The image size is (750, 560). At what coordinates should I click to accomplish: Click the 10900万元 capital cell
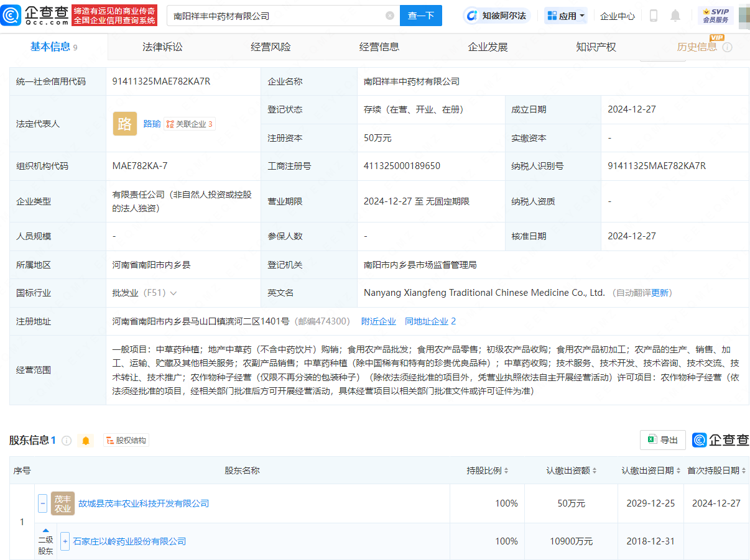[571, 541]
